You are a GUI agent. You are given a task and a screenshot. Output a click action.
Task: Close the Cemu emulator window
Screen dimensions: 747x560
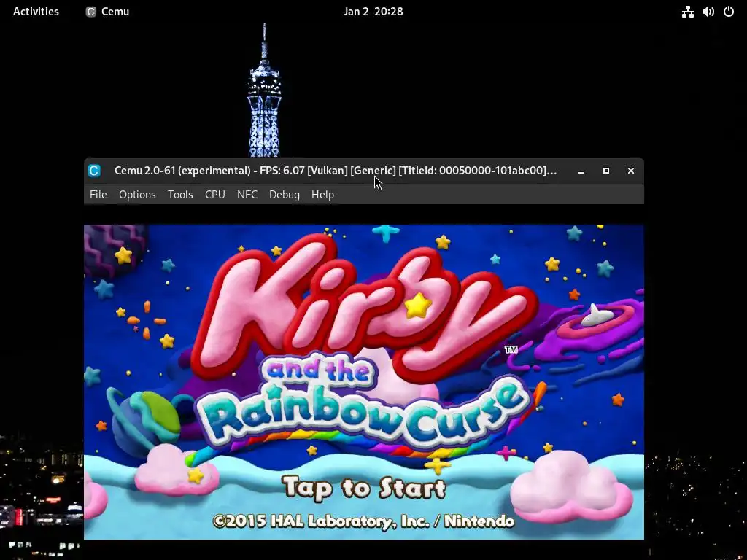tap(631, 171)
